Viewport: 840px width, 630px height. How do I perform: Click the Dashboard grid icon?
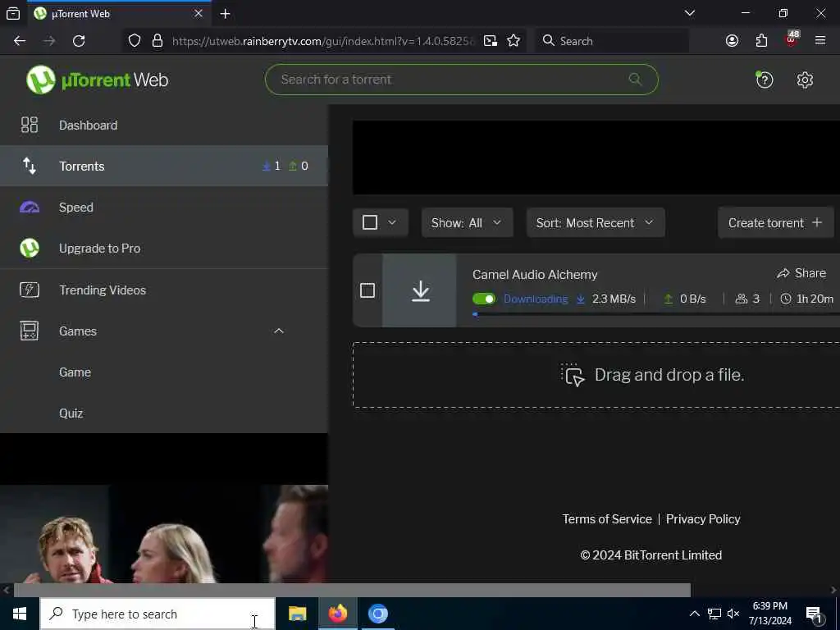[30, 125]
